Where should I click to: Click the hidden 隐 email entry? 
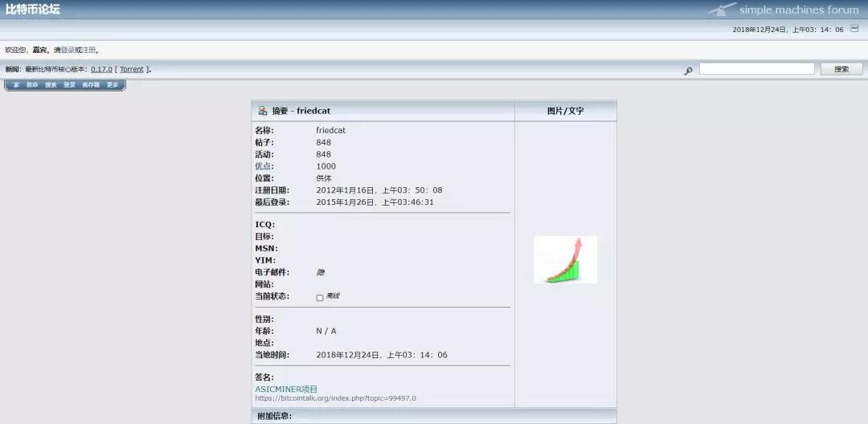coord(320,272)
